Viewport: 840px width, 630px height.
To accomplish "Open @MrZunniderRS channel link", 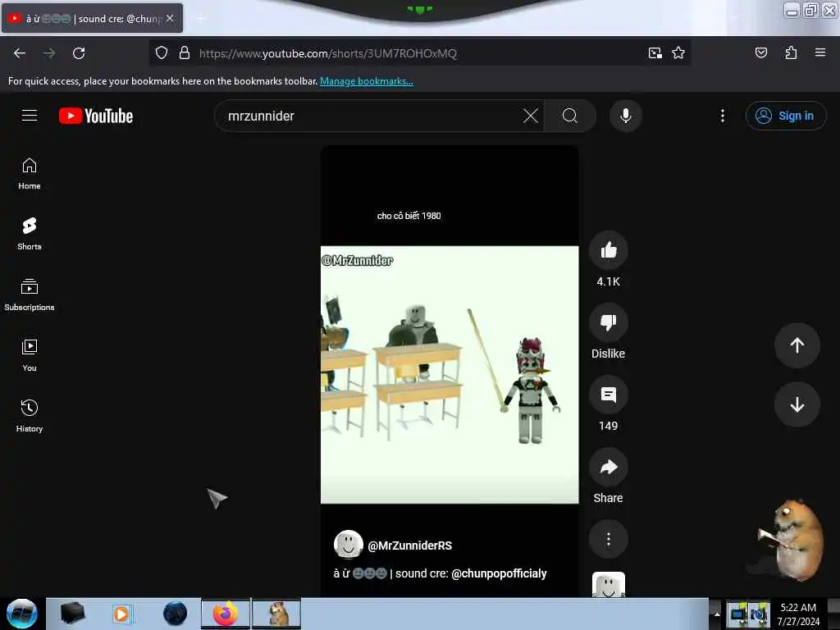I will [410, 546].
